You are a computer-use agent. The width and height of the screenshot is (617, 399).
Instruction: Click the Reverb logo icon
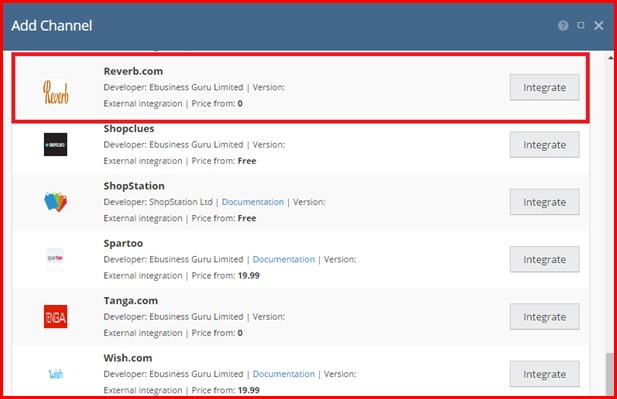pyautogui.click(x=55, y=92)
